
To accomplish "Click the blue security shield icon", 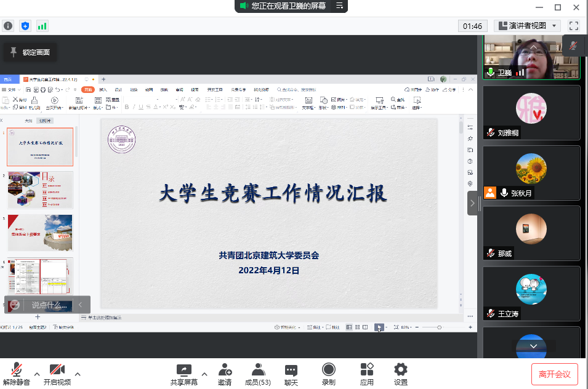I will [25, 26].
